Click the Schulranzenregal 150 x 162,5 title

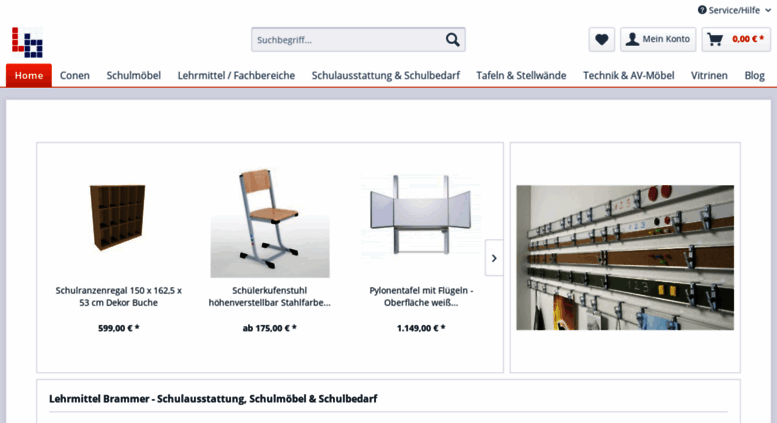tap(118, 296)
